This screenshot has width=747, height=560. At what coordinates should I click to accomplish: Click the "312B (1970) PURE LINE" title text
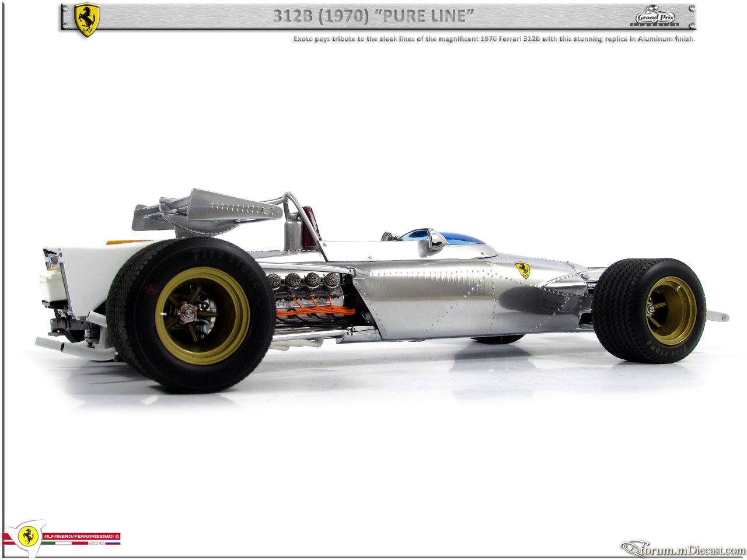373,16
